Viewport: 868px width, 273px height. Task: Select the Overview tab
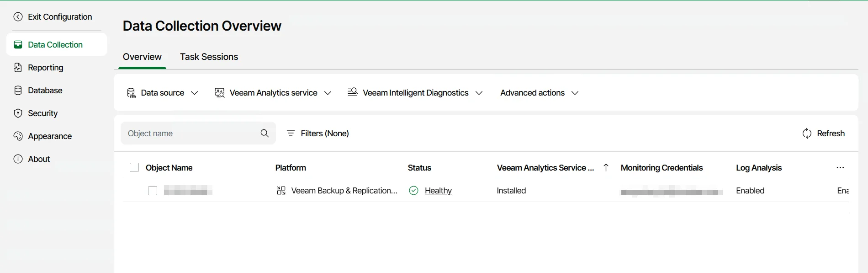tap(142, 57)
